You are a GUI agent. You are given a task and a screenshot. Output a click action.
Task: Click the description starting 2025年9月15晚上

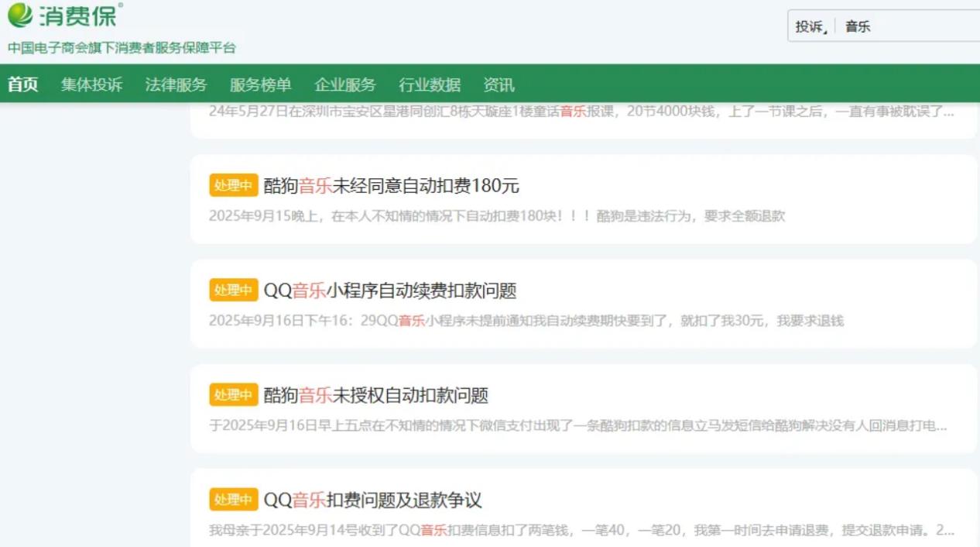point(497,216)
